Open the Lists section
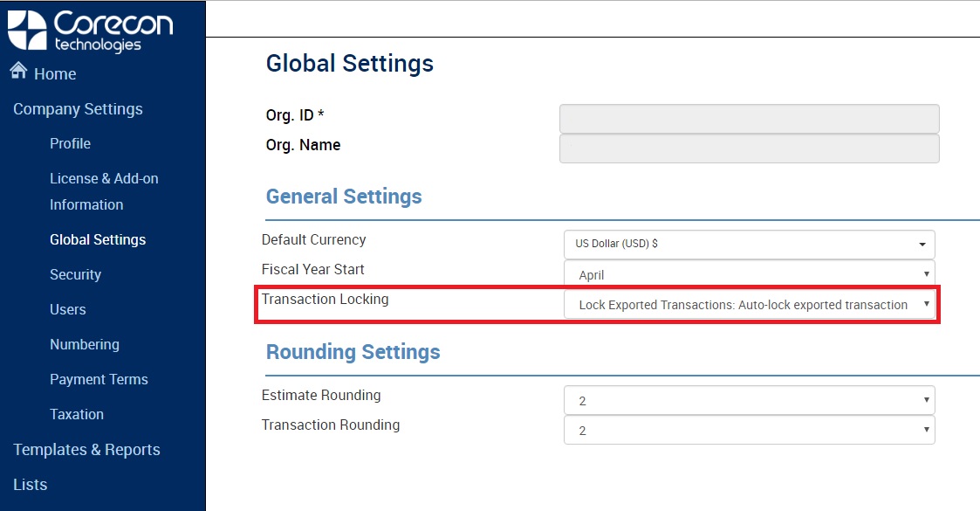This screenshot has height=511, width=980. pos(30,485)
